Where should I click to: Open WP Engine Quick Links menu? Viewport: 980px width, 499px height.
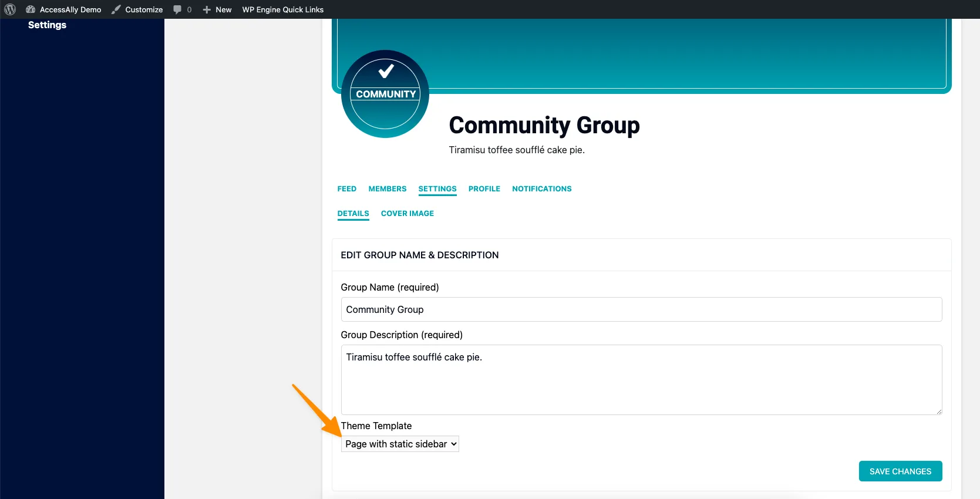[282, 9]
